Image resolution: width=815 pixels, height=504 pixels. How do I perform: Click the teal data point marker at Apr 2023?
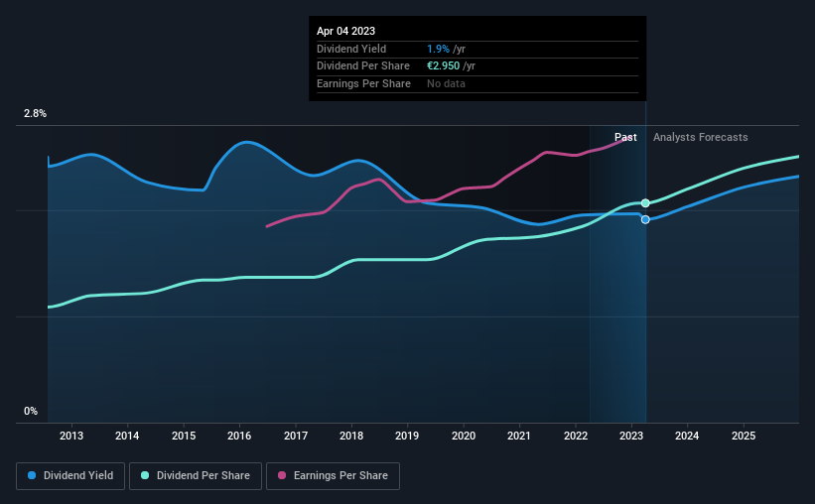645,203
